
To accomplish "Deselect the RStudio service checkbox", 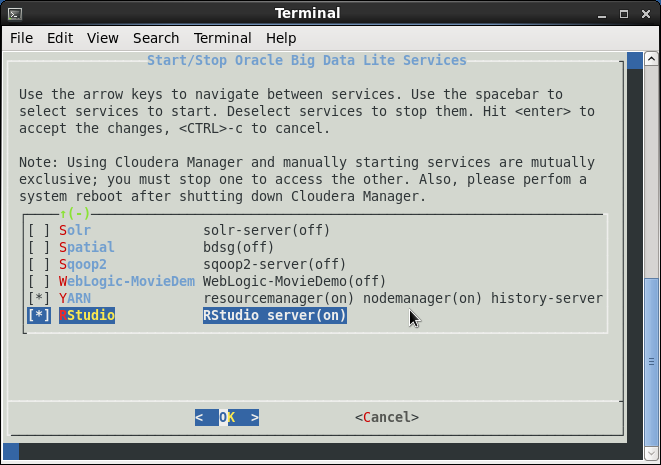I will [39, 315].
